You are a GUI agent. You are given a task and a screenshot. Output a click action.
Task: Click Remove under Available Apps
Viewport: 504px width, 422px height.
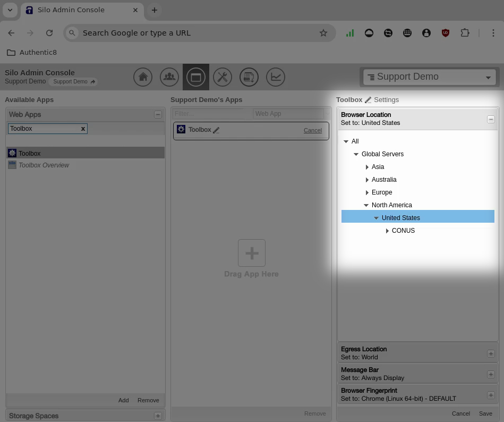point(148,400)
